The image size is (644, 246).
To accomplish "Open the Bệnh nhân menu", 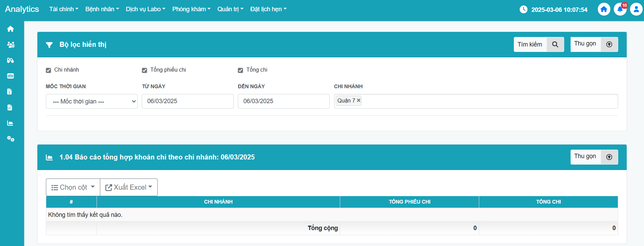I will tap(102, 9).
